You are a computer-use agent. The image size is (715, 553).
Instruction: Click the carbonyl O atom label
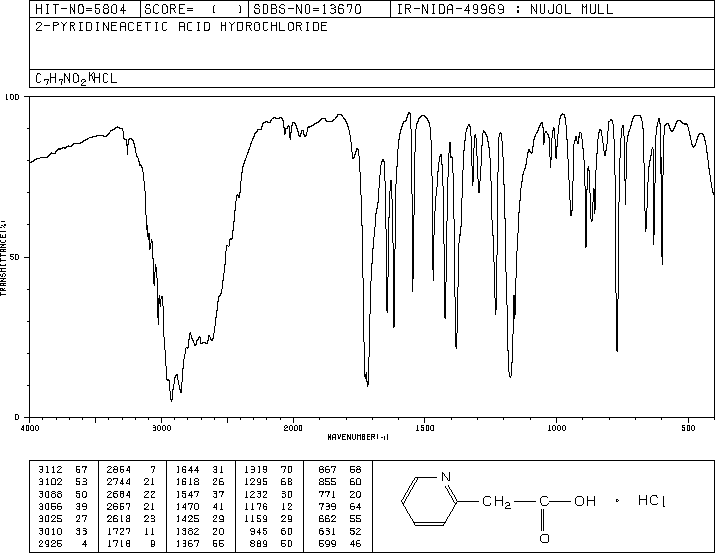point(544,538)
